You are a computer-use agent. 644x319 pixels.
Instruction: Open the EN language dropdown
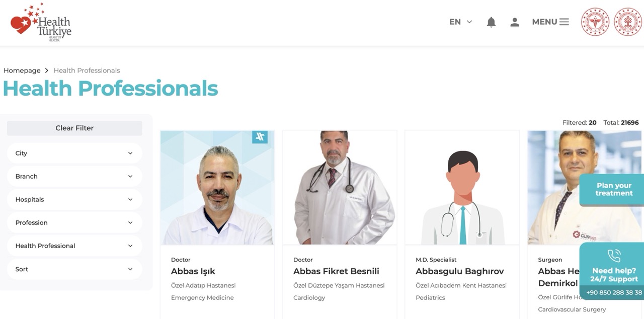coord(461,22)
